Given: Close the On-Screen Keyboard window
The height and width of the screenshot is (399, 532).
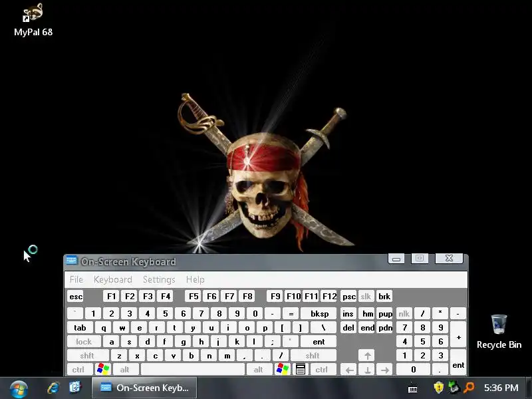Looking at the screenshot, I should click(449, 258).
